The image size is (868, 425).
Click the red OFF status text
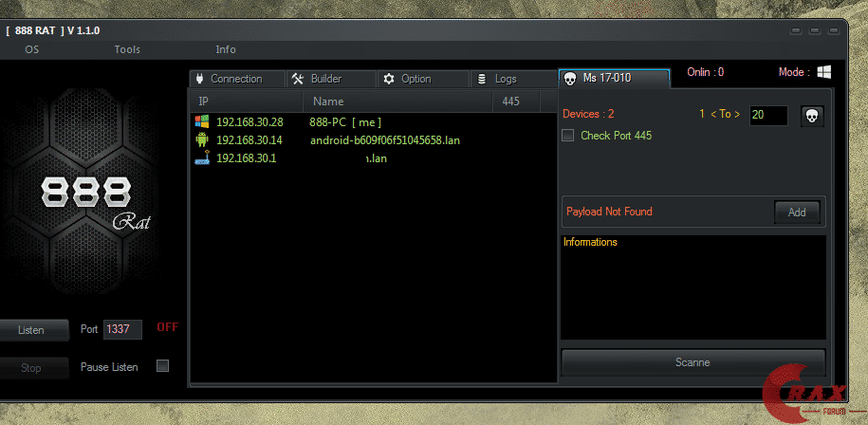click(x=167, y=327)
